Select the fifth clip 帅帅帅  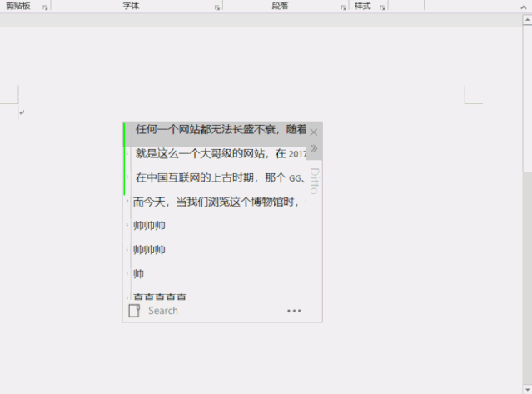pyautogui.click(x=216, y=226)
